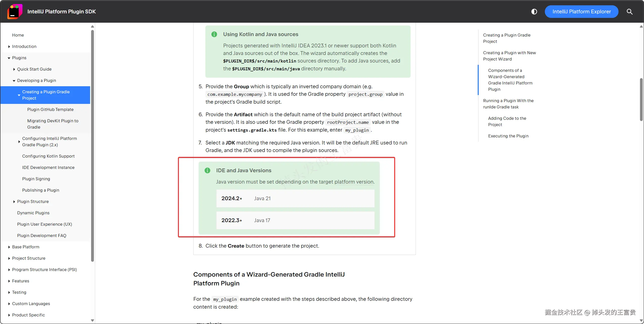Open the Home sidebar item
The height and width of the screenshot is (324, 644).
(x=18, y=35)
